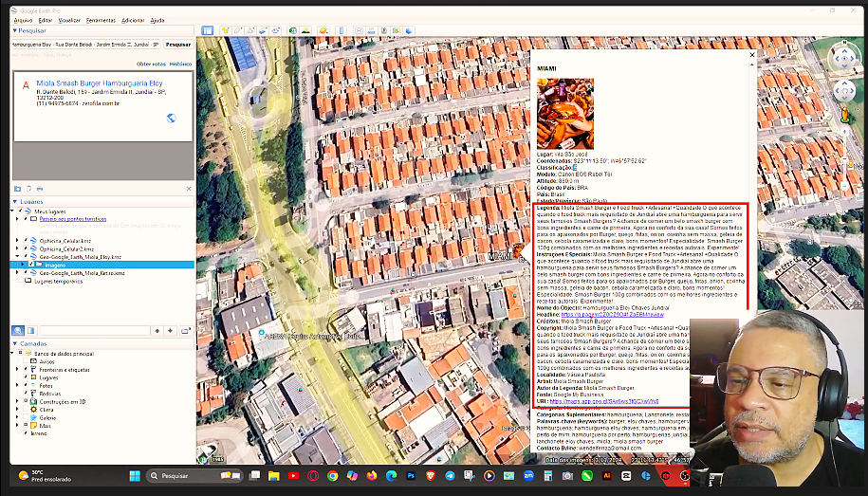This screenshot has width=868, height=496.
Task: Switch to planets view icon
Action: point(323,30)
